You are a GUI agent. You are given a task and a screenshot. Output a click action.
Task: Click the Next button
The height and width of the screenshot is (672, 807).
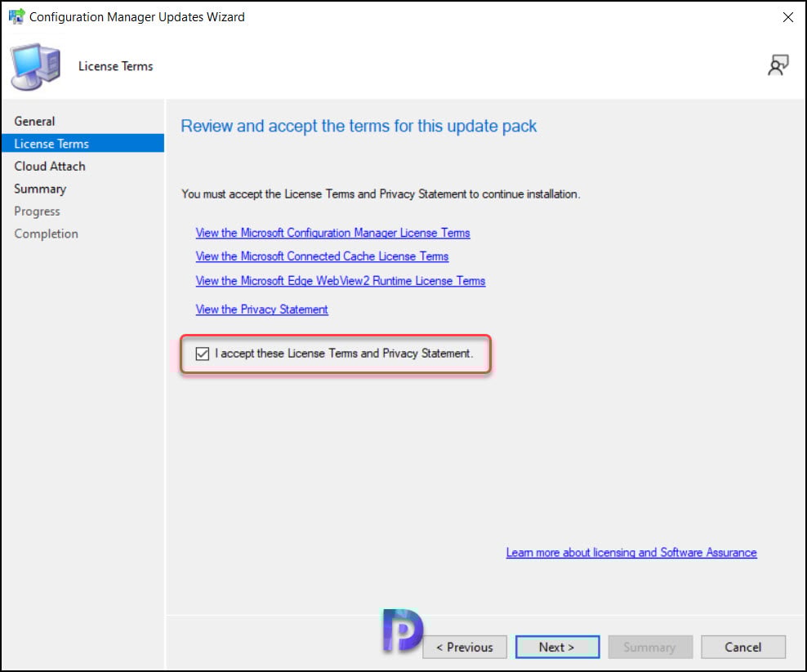point(557,647)
